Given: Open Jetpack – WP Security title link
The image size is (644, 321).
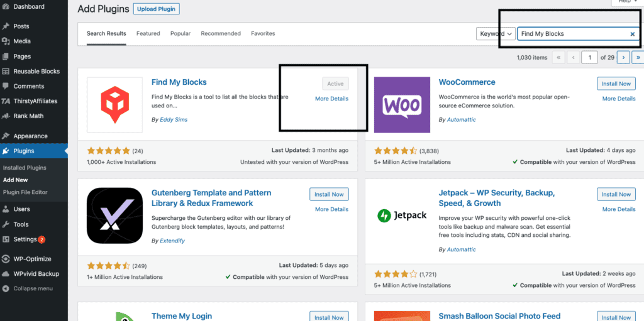Looking at the screenshot, I should pyautogui.click(x=497, y=198).
